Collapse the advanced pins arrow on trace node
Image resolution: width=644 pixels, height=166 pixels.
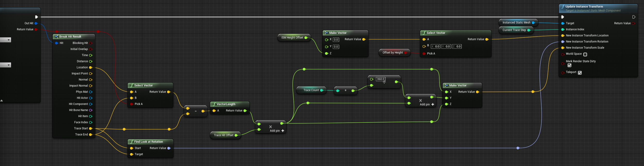click(x=2, y=101)
